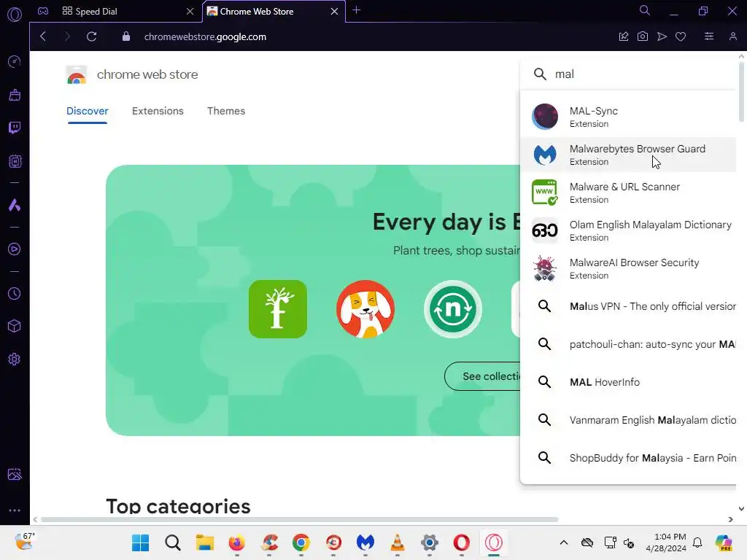Open GX Control speedometer icon in sidebar
The width and height of the screenshot is (747, 560).
pos(15,61)
